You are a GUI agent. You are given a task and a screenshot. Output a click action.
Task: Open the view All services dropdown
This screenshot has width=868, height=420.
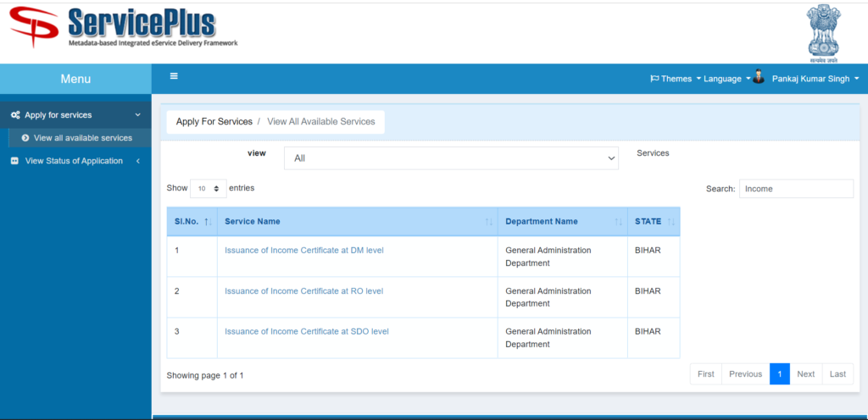click(x=451, y=158)
